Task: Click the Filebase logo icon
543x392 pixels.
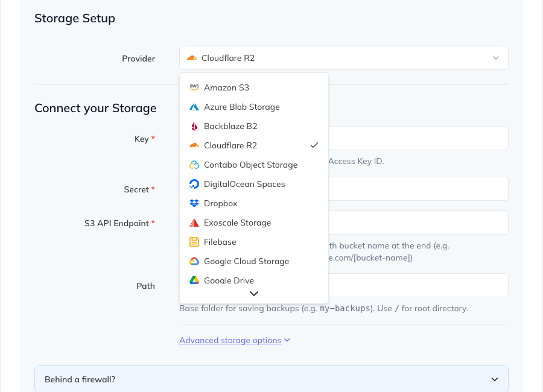Action: [194, 242]
